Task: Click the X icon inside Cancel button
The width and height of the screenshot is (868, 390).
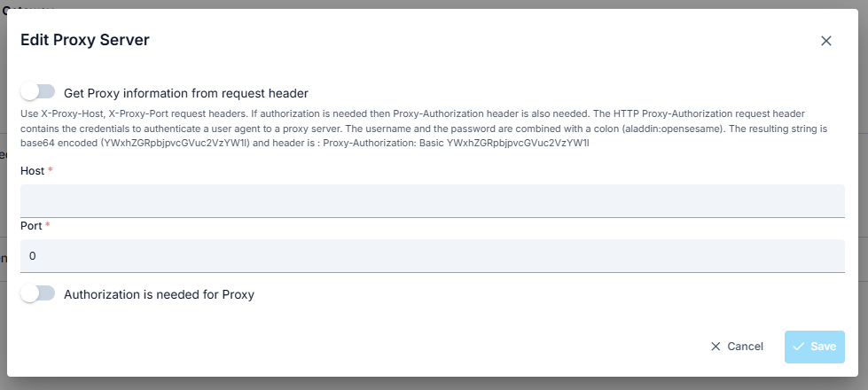Action: click(x=716, y=347)
